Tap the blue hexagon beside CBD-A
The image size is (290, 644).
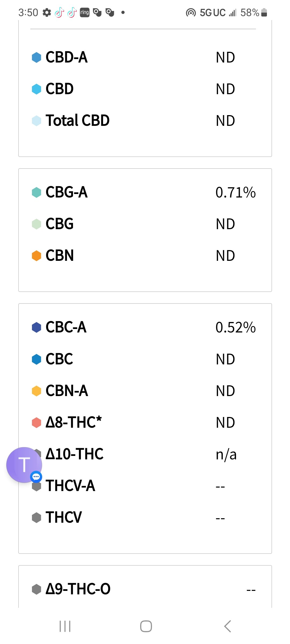coord(37,57)
